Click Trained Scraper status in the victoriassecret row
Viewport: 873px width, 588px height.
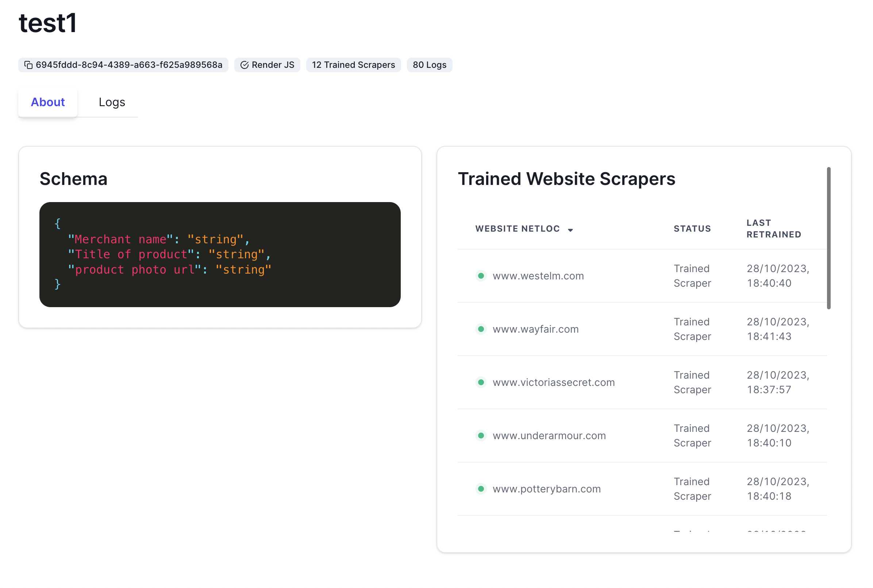click(692, 382)
